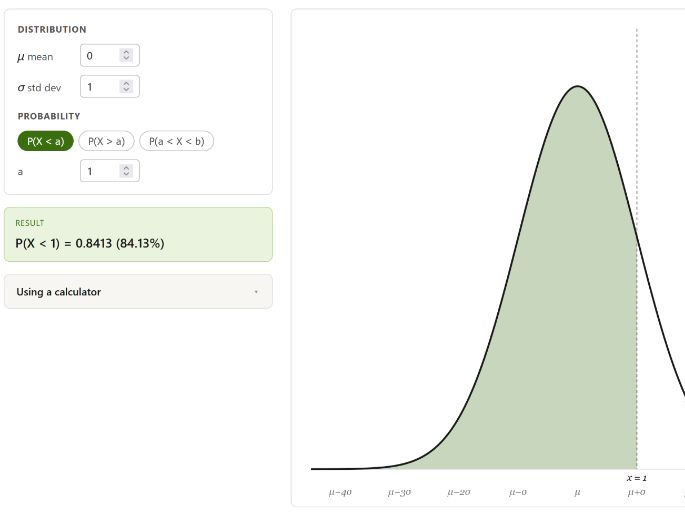Click the DISTRIBUTION heading

[x=52, y=29]
